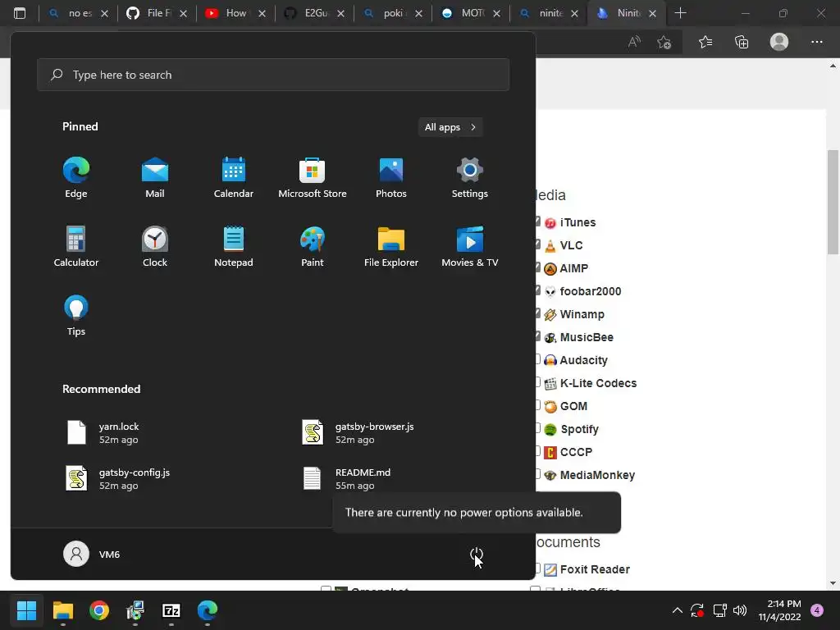Open recommended file yarn.lock
Image resolution: width=840 pixels, height=630 pixels.
(x=103, y=432)
